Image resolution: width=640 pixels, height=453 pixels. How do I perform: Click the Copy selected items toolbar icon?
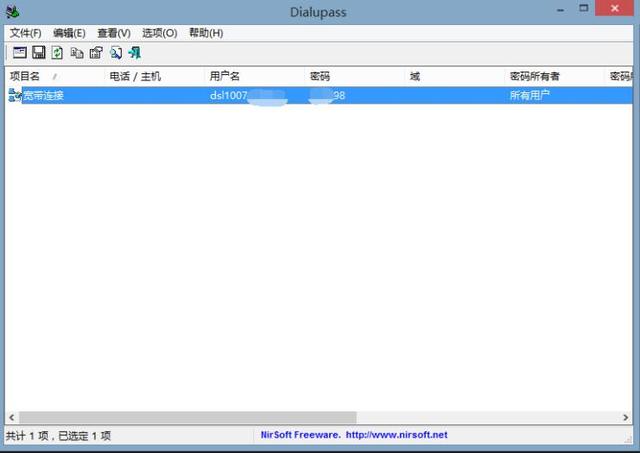pos(77,52)
